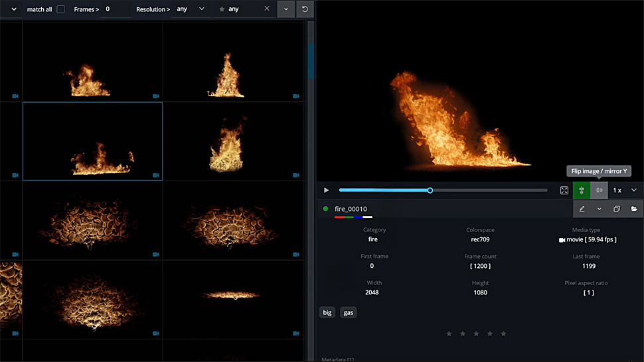644x362 pixels.
Task: Click the video icon on the thin fire line thumbnail
Action: (x=296, y=333)
